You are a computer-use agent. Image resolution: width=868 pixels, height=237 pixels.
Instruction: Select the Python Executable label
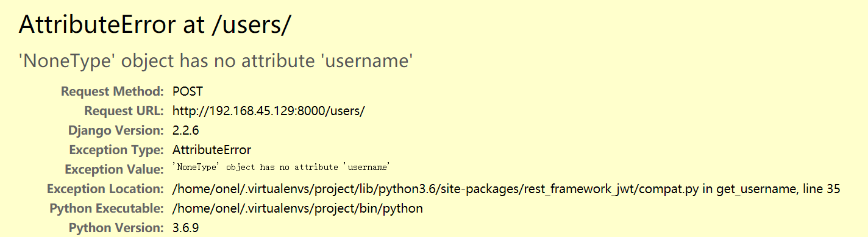pyautogui.click(x=107, y=208)
